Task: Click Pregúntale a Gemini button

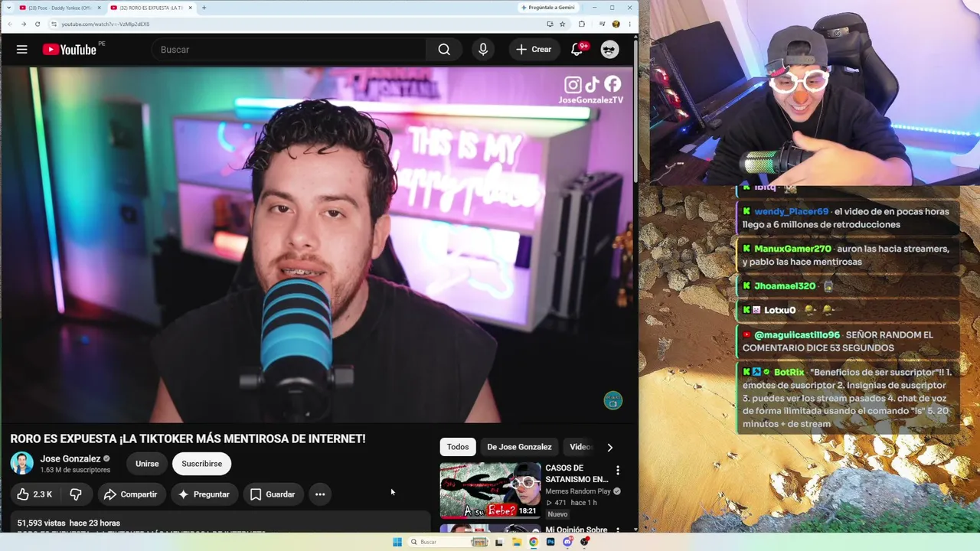Action: pyautogui.click(x=547, y=8)
